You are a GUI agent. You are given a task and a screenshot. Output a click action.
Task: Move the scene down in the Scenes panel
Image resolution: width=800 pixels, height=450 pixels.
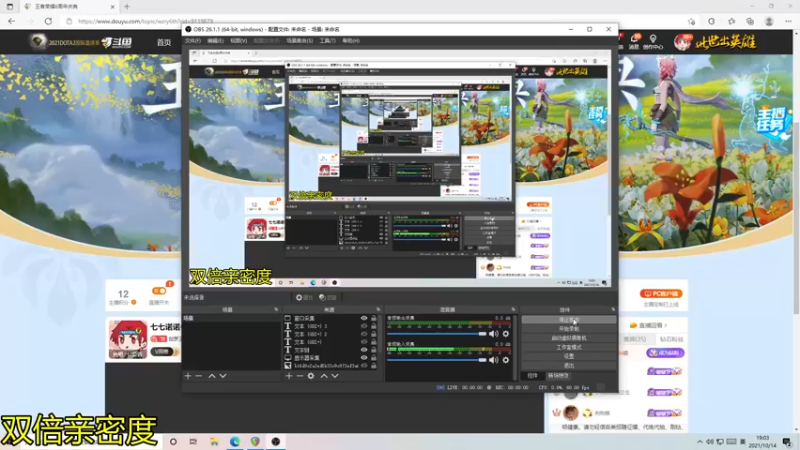coord(223,376)
